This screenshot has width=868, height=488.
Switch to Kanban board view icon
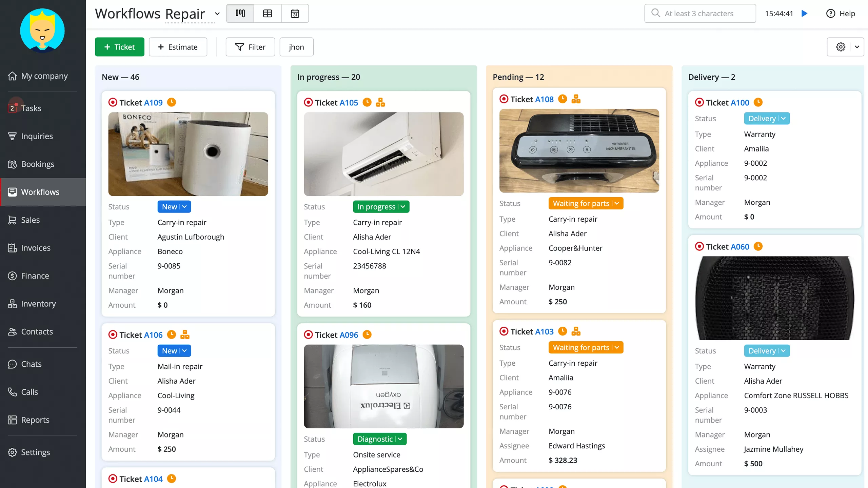(240, 14)
